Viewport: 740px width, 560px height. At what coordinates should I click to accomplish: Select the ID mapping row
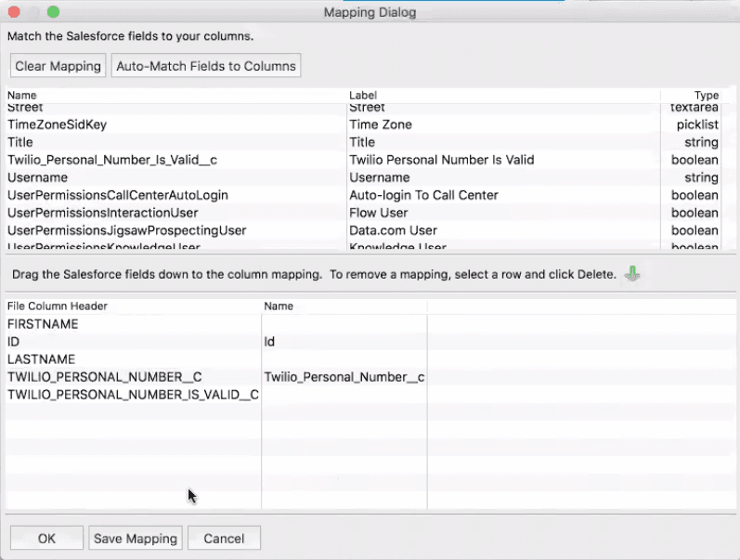(14, 342)
